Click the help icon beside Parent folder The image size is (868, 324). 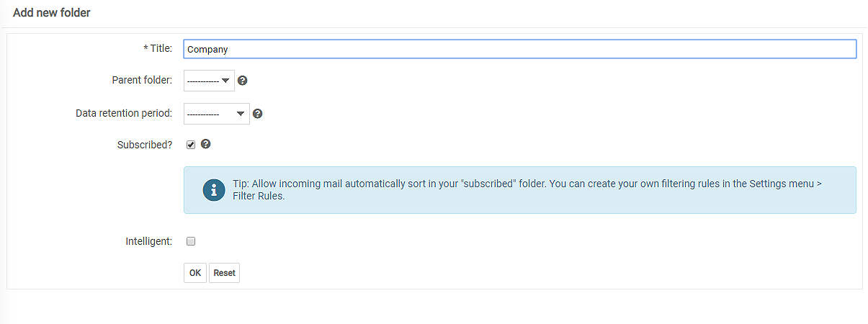(243, 81)
